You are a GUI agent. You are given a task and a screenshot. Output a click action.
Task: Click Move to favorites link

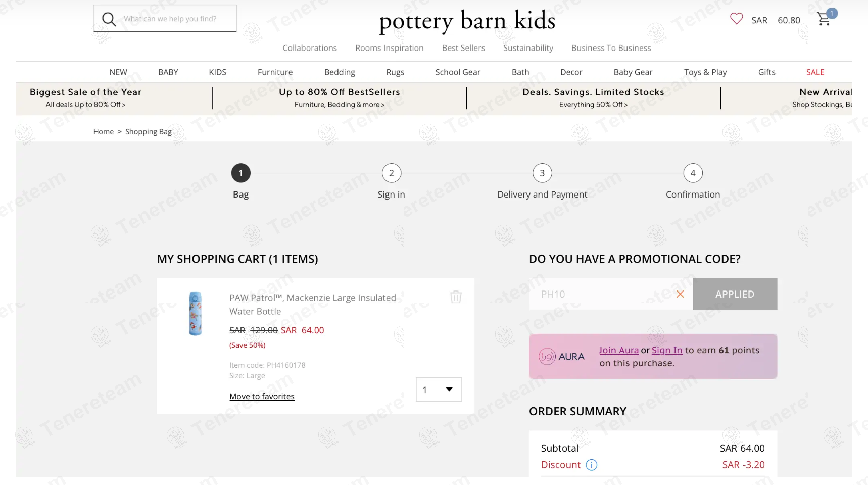262,397
